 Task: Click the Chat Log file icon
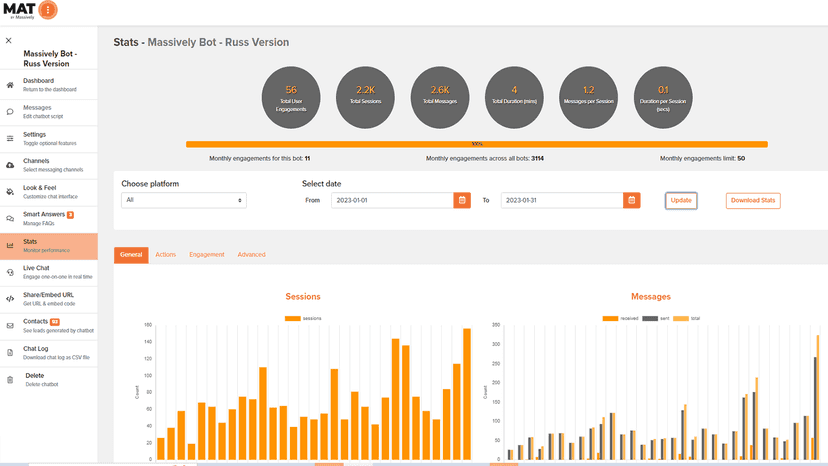[10, 352]
